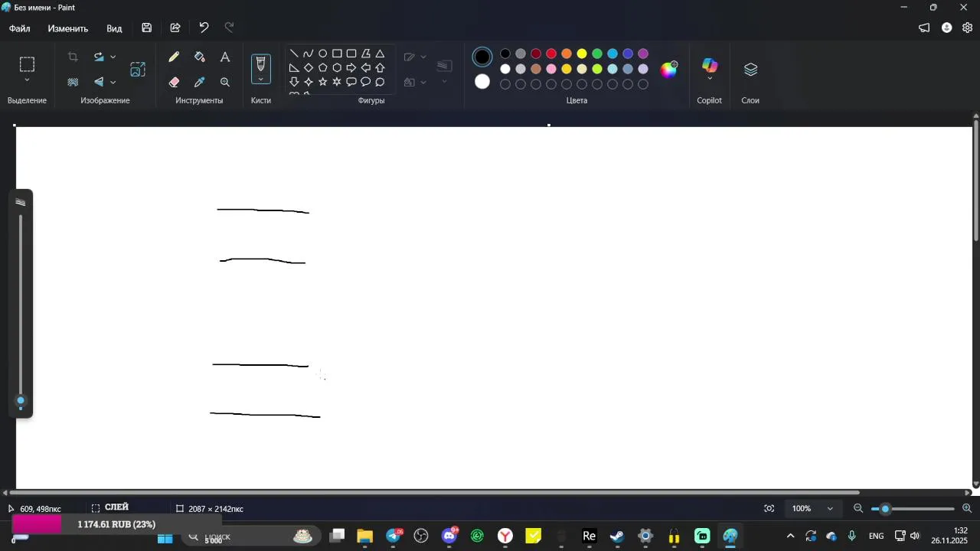Open Paint settings gear
The image size is (980, 551).
click(968, 28)
